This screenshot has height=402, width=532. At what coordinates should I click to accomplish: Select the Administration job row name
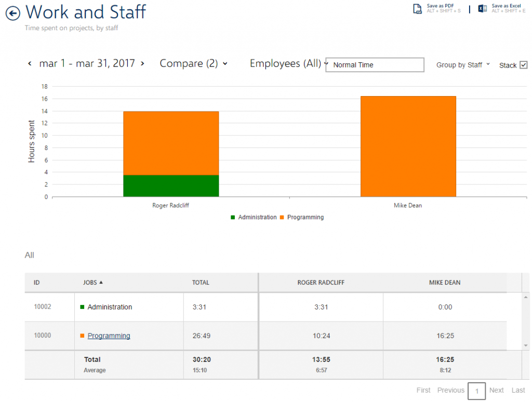pos(110,307)
